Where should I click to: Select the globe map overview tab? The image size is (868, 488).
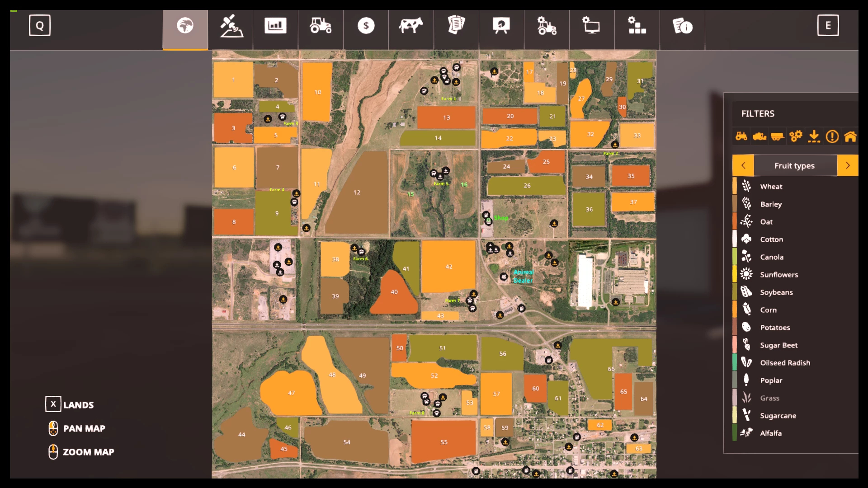click(185, 26)
